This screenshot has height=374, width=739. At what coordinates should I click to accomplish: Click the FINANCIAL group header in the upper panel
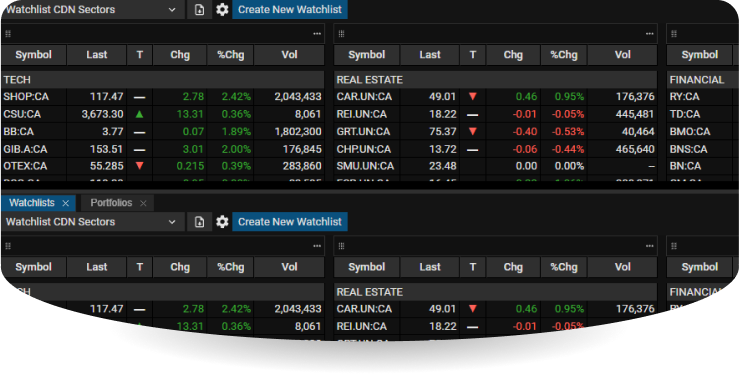pos(703,80)
